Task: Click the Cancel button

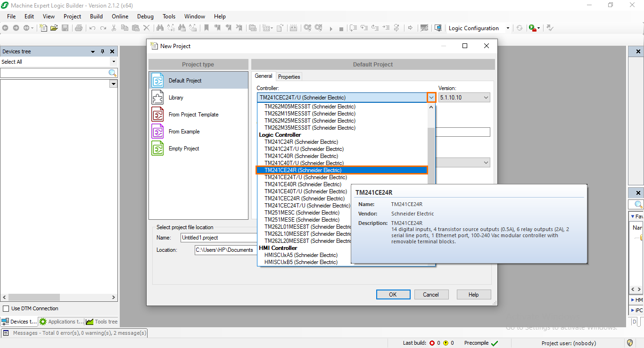Action: (430, 294)
